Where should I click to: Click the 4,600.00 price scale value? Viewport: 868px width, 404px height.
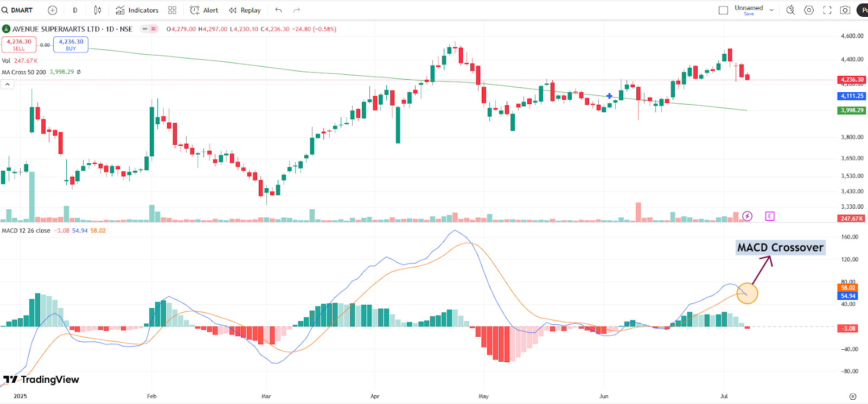coord(852,36)
